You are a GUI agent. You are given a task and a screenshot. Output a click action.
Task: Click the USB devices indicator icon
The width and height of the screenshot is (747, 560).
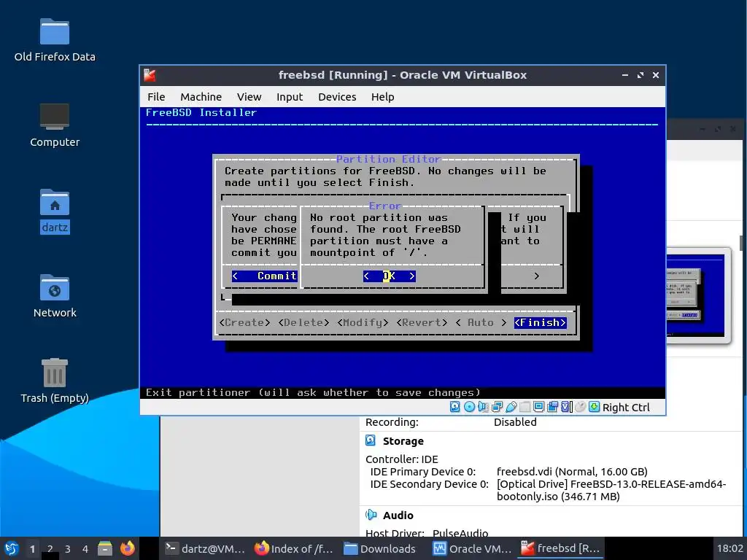pos(511,407)
